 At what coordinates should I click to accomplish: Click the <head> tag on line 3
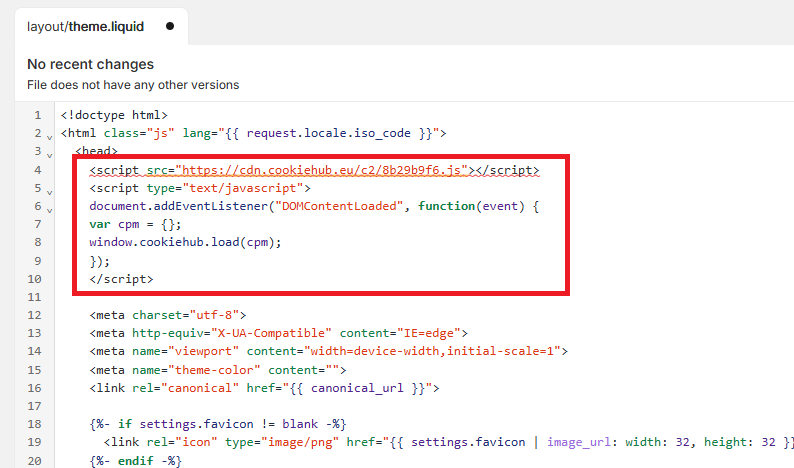[x=96, y=151]
